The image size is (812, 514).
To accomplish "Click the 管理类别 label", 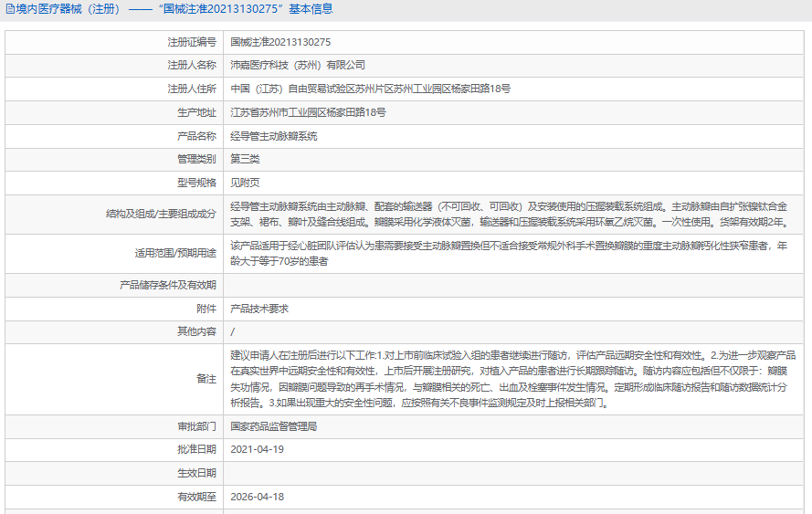I will pyautogui.click(x=196, y=159).
